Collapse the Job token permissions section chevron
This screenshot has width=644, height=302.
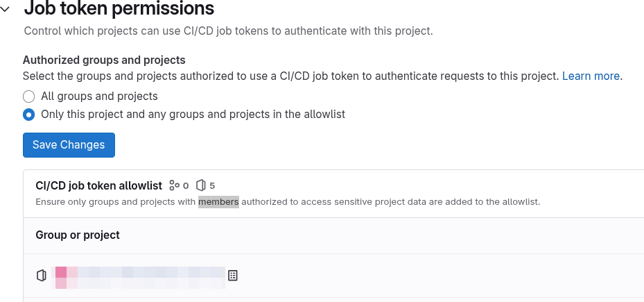[x=5, y=9]
